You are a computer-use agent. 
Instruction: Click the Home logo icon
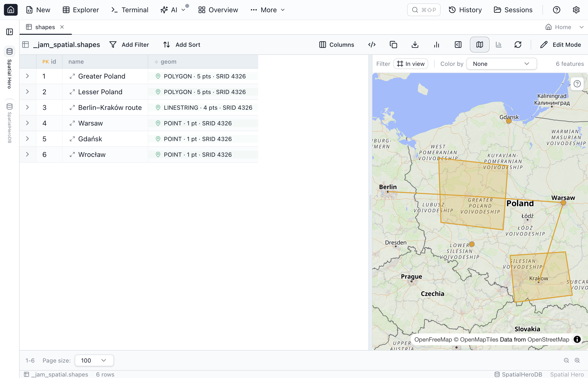[x=11, y=10]
